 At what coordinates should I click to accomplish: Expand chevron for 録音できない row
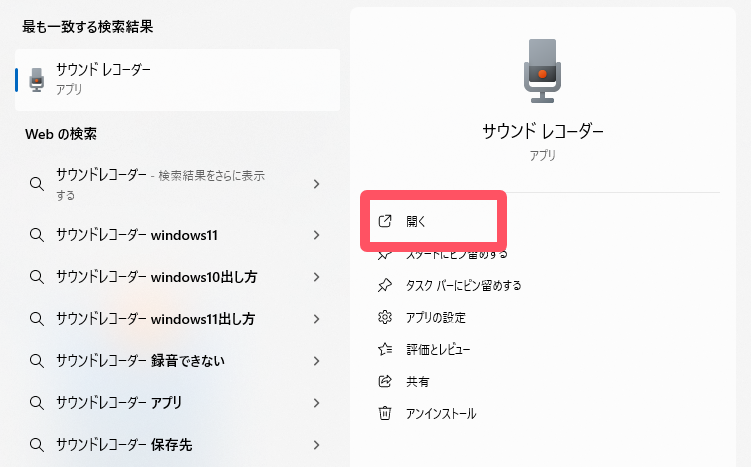316,361
